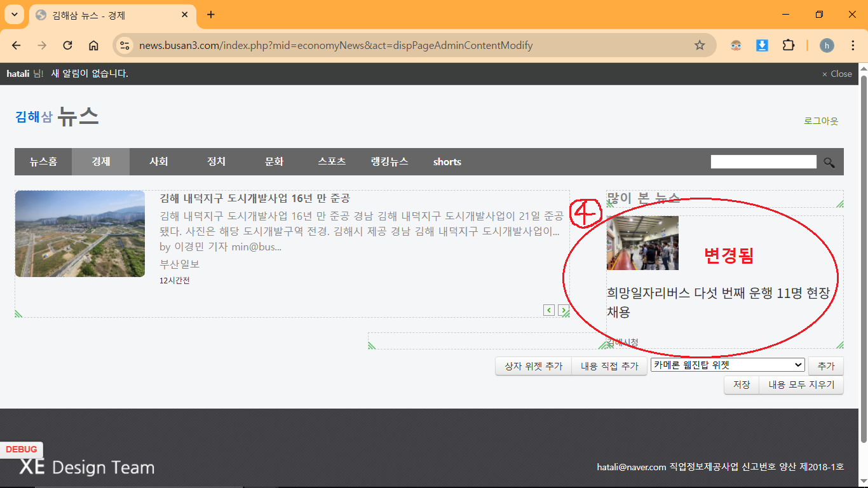Open the 정치 menu item

[x=216, y=162]
